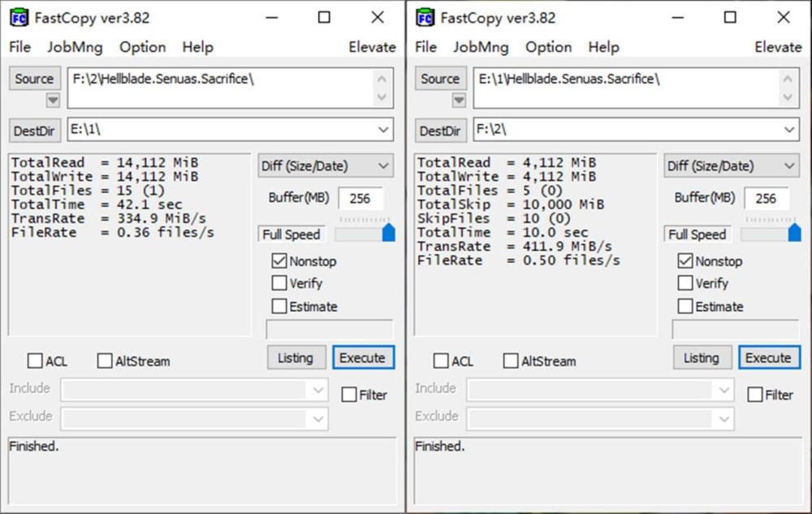Enable Verify in the right window
This screenshot has height=514, width=812.
685,283
